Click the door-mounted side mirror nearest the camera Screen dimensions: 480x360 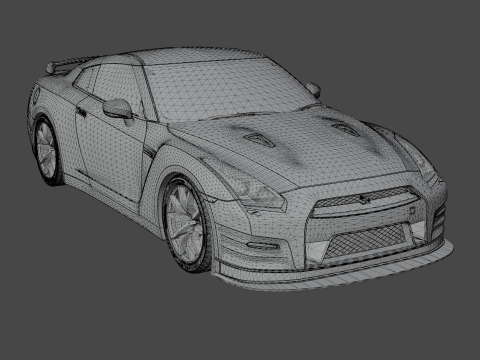point(118,109)
